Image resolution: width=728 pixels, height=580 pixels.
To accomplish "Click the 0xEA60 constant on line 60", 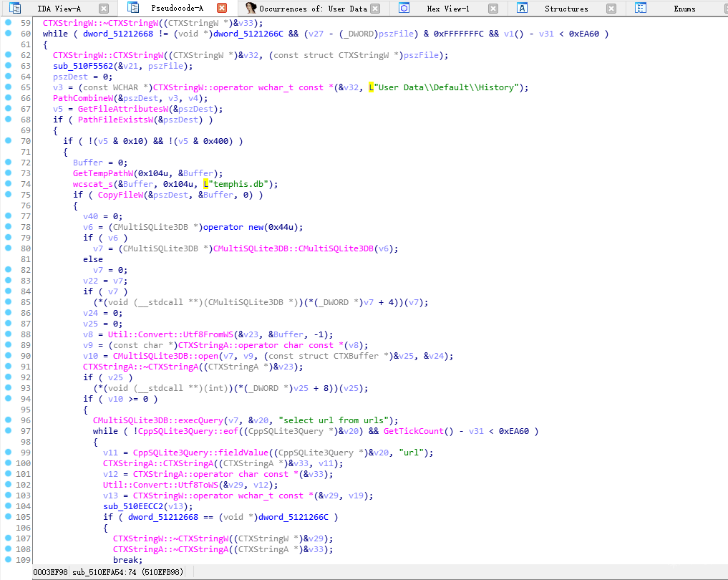I will 583,34.
